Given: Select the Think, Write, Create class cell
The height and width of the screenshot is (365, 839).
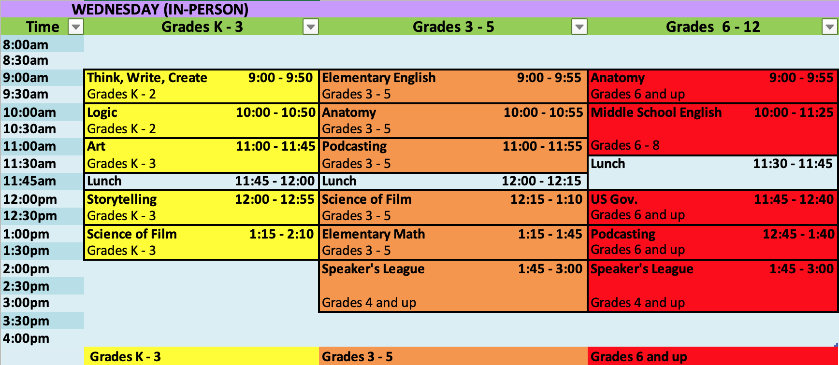Looking at the screenshot, I should point(201,86).
